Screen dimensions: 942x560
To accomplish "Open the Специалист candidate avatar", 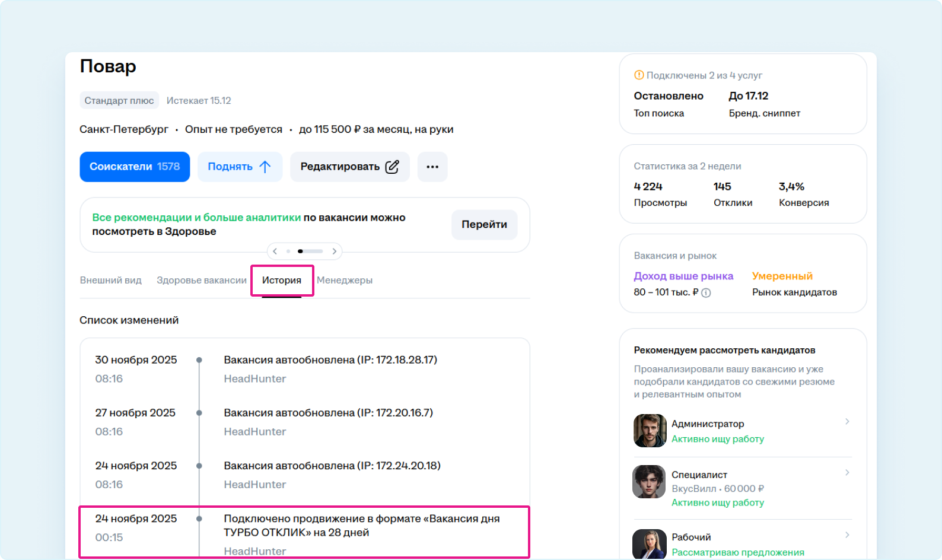I will click(x=649, y=482).
